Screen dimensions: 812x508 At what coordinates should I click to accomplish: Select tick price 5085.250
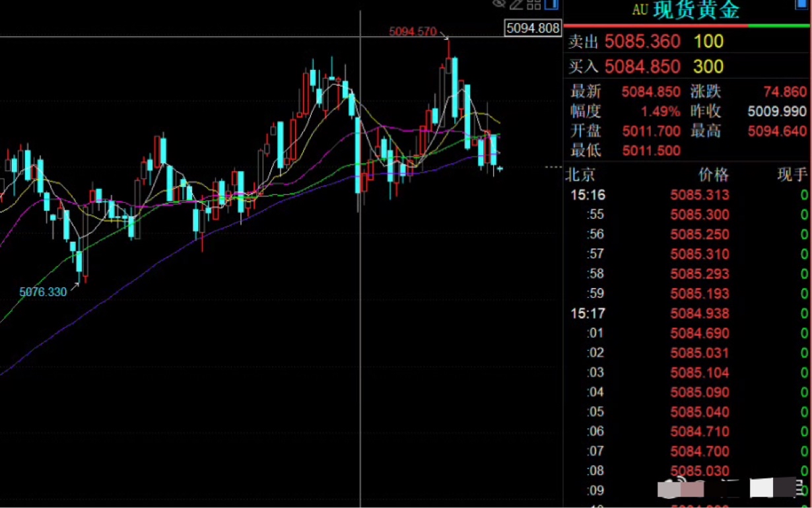tap(700, 235)
